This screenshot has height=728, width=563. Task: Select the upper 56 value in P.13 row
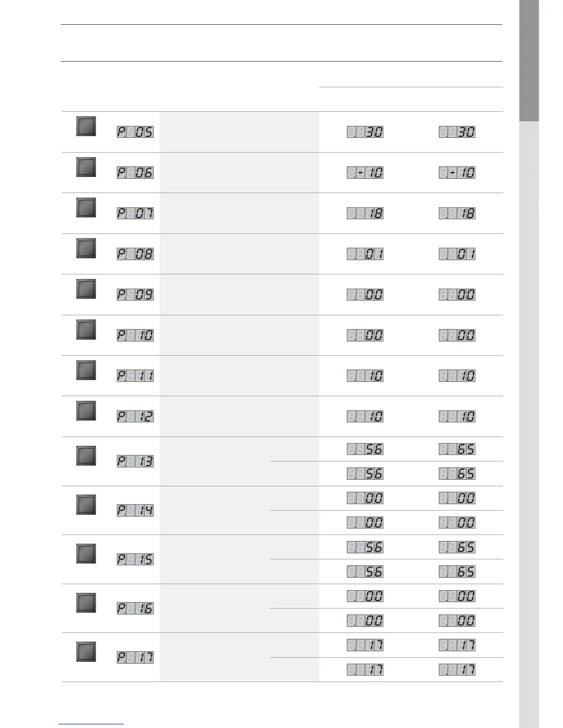(365, 449)
